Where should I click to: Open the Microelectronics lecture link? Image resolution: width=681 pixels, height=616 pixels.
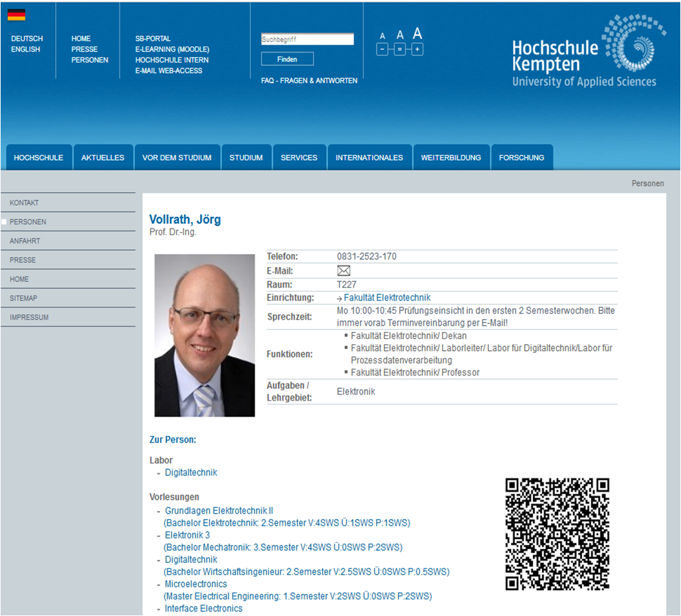(x=196, y=584)
